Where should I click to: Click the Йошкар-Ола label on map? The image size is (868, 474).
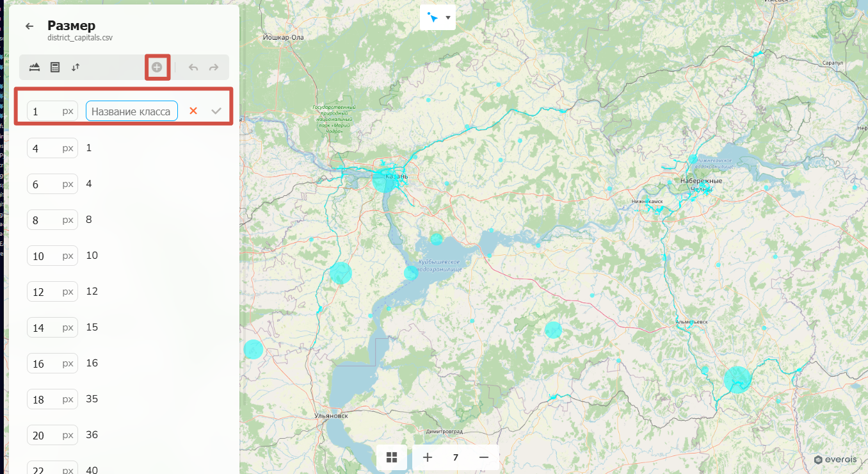[x=284, y=37]
